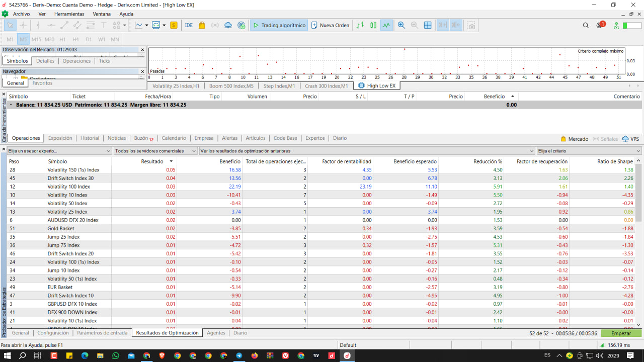The image size is (644, 362).
Task: Open the Buzón tab with 12 messages
Action: tap(144, 138)
